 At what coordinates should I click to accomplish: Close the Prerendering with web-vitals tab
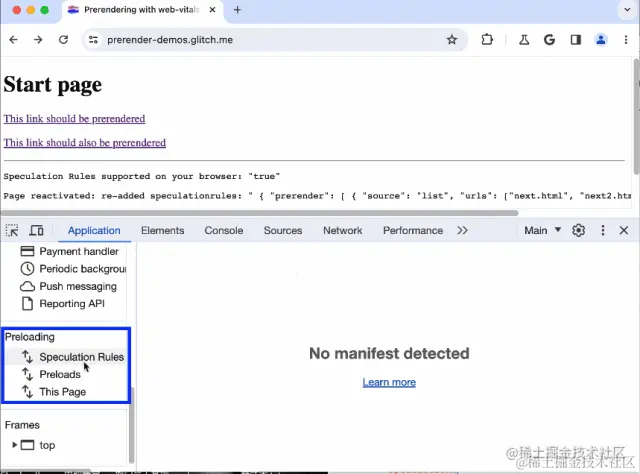tap(212, 10)
